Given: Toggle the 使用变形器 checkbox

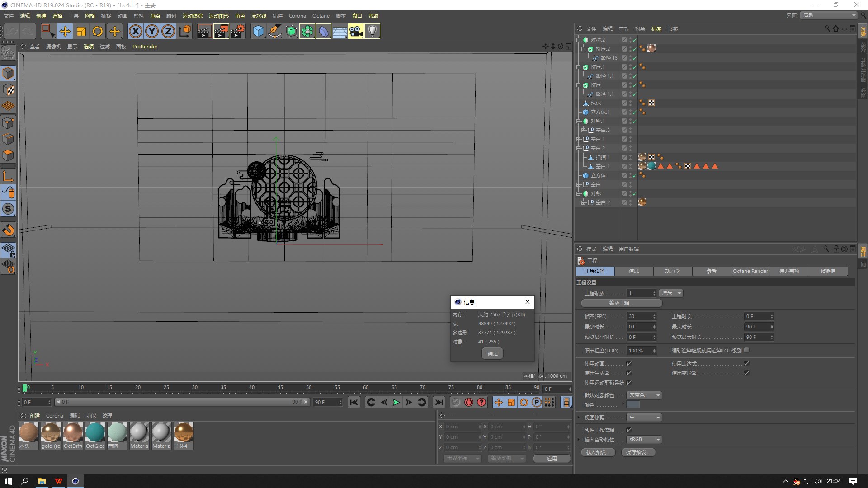Looking at the screenshot, I should (x=746, y=373).
